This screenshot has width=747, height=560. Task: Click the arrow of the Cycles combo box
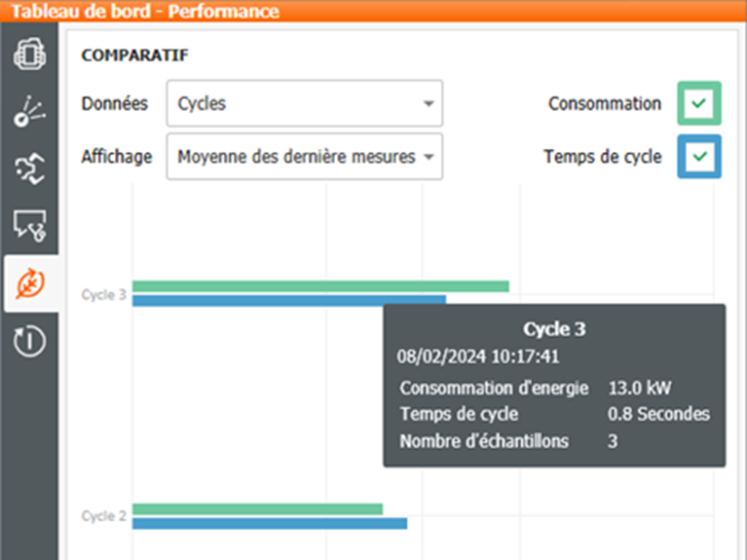click(429, 104)
